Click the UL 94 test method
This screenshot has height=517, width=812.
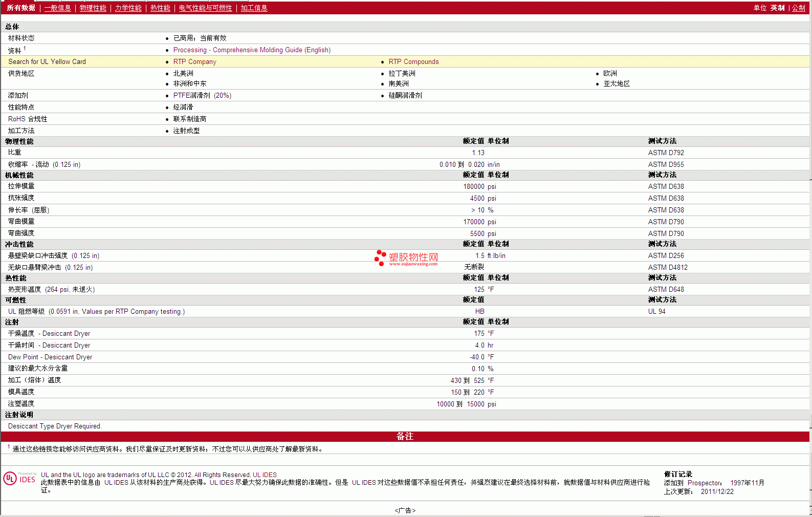(656, 311)
